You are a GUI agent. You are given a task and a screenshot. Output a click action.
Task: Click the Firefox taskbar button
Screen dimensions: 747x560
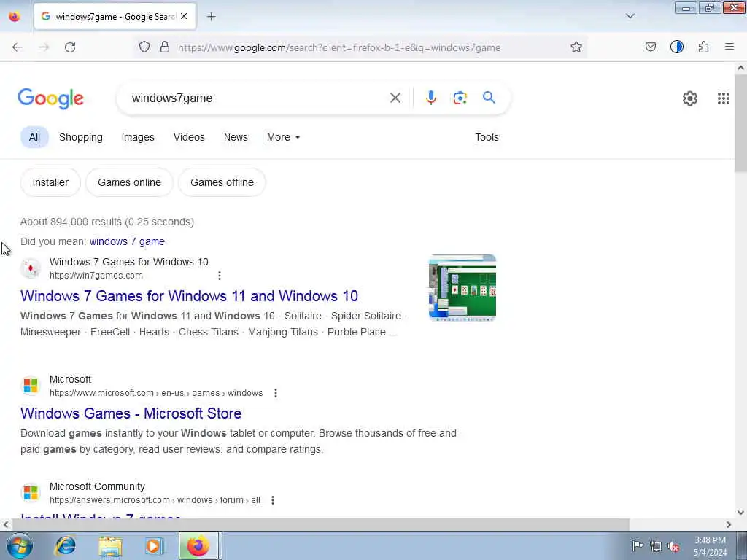(198, 545)
